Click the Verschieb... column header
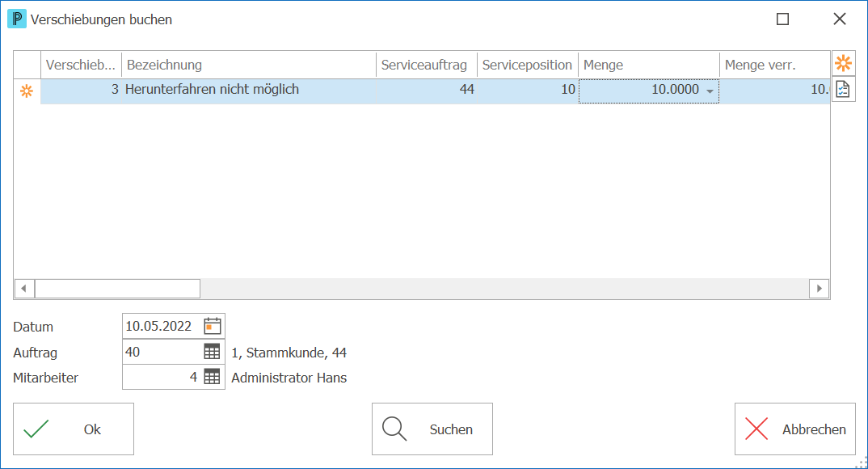 click(x=81, y=65)
